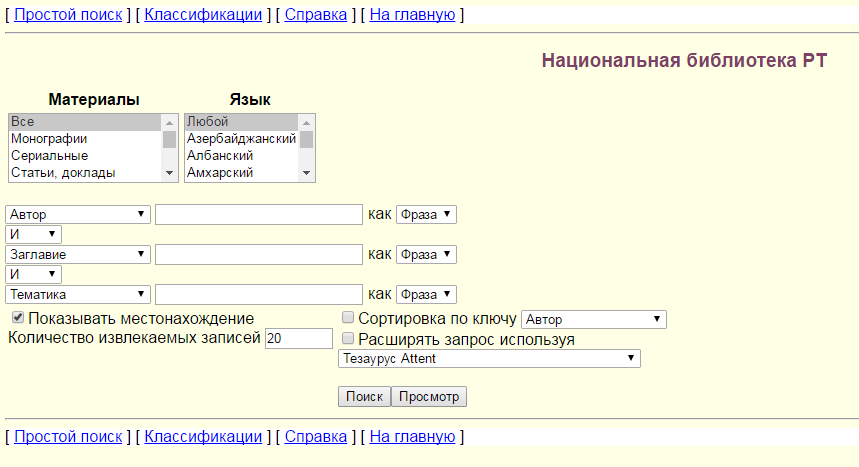The image size is (859, 467).
Task: Select Амхарский language option
Action: click(242, 173)
